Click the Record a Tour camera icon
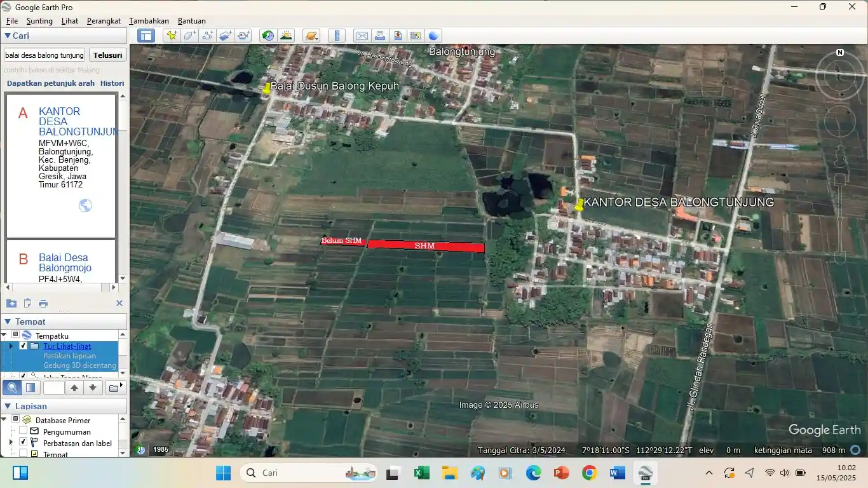The width and height of the screenshot is (868, 488). (x=244, y=36)
